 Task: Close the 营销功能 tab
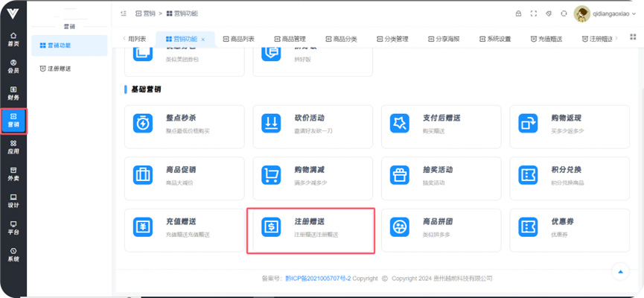tap(203, 39)
